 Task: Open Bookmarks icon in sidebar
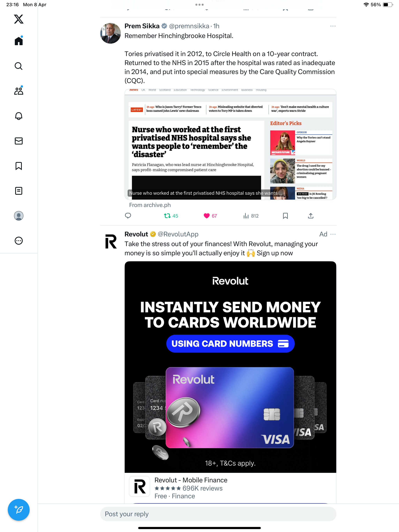tap(19, 166)
